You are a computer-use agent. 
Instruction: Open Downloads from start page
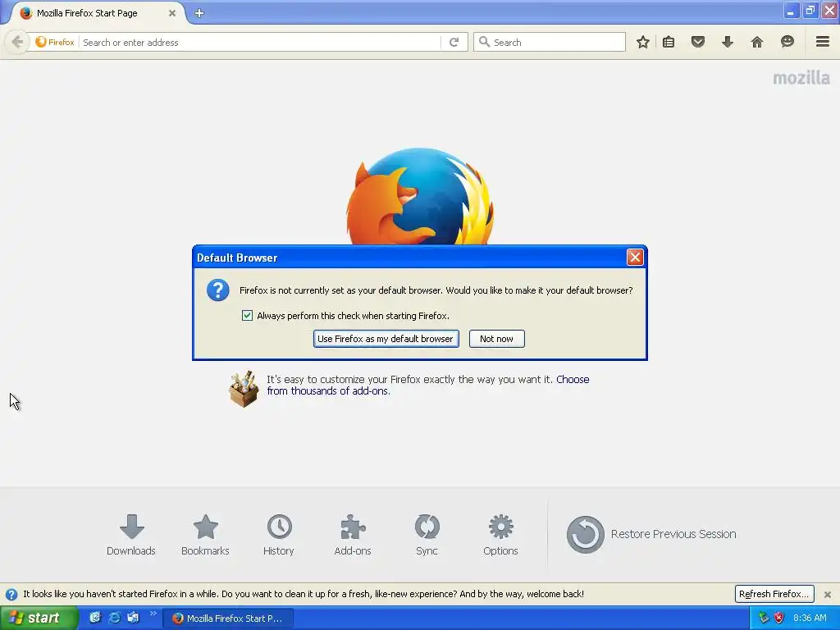(x=131, y=535)
